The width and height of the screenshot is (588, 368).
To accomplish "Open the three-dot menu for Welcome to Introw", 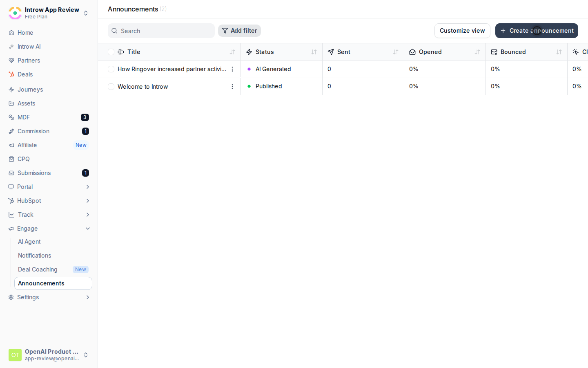I will click(x=232, y=87).
